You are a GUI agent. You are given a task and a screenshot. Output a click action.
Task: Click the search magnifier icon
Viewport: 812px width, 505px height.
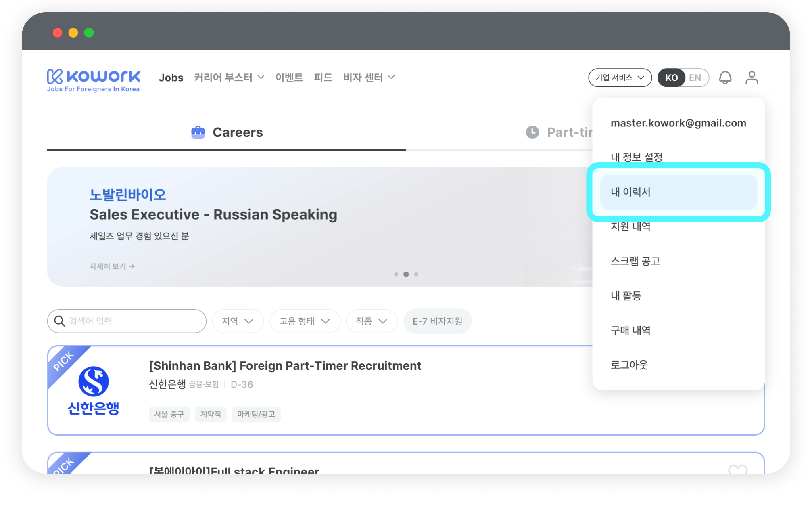(60, 321)
